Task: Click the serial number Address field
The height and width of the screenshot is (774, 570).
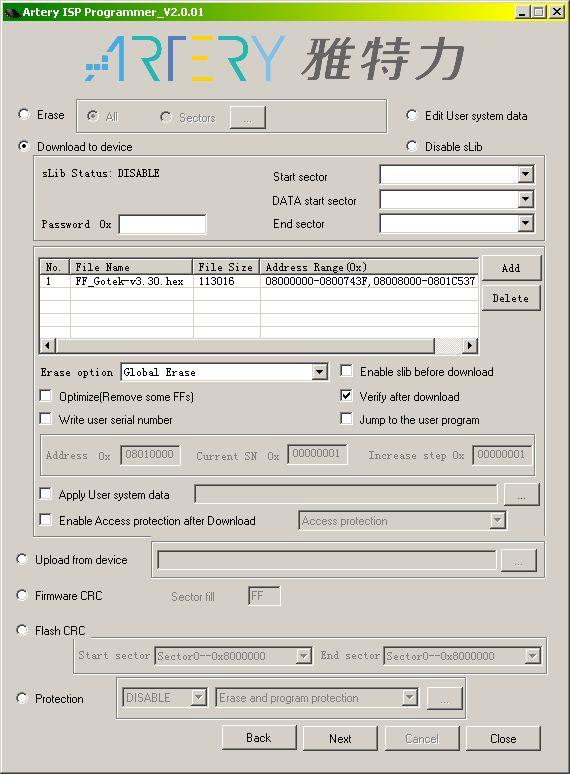Action: point(151,455)
